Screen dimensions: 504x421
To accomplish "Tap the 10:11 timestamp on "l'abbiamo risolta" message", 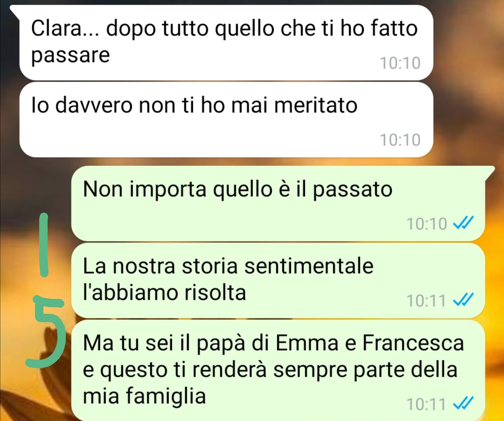I will [426, 301].
